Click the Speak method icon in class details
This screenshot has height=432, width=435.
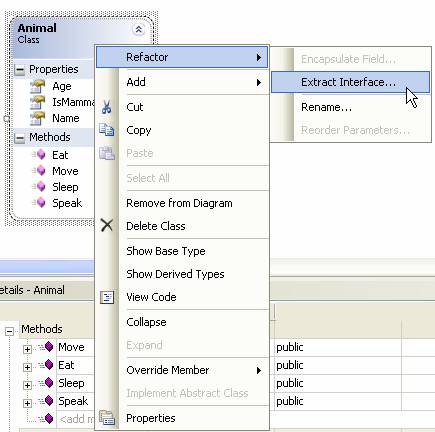tap(46, 401)
